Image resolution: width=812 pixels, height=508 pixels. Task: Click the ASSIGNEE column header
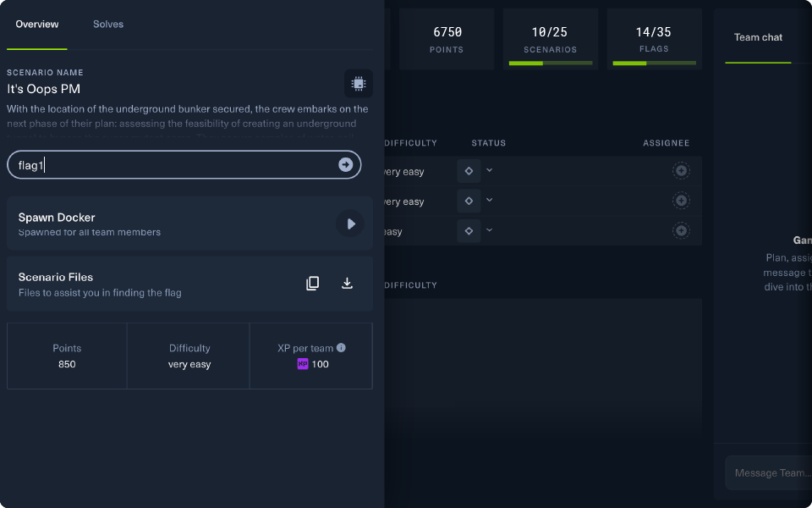pos(666,143)
